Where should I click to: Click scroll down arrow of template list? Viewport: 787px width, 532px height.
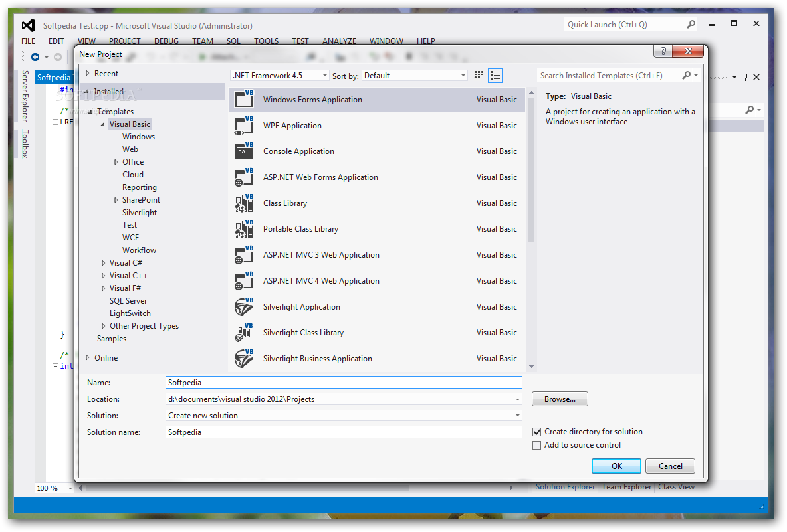(532, 367)
